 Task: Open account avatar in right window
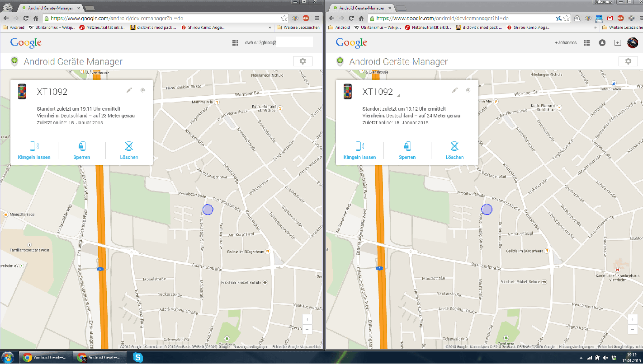632,43
